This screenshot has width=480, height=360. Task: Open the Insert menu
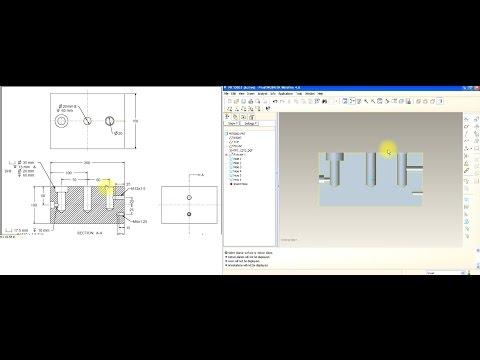coord(250,94)
